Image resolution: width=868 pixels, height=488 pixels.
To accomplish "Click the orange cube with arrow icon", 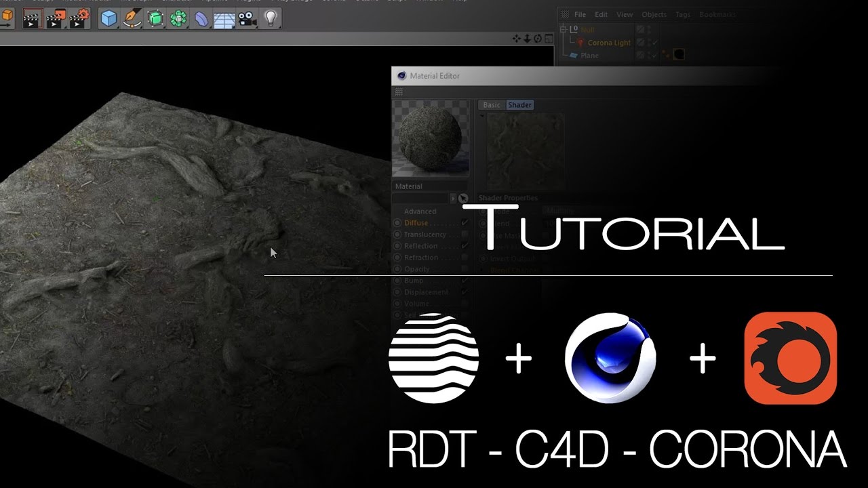I will (7, 17).
